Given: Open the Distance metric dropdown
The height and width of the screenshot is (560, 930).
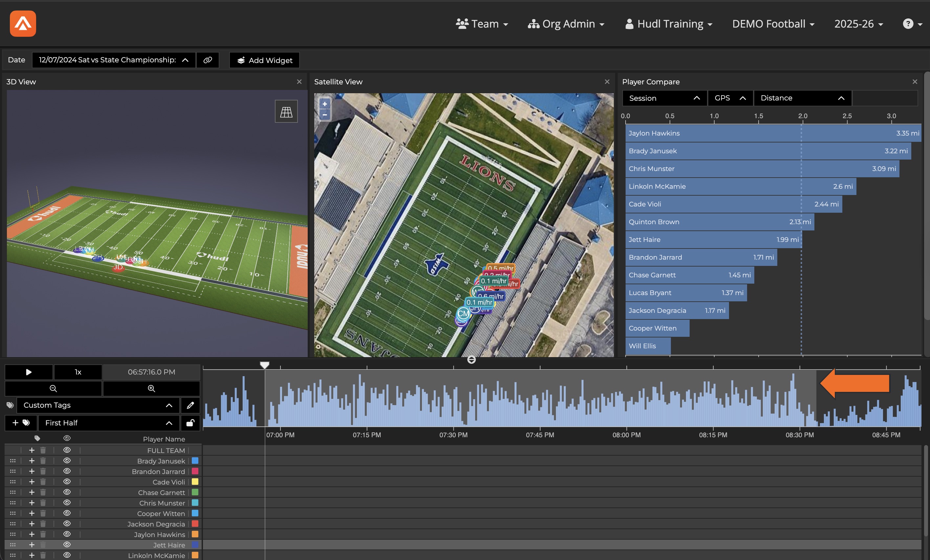Looking at the screenshot, I should (x=803, y=98).
